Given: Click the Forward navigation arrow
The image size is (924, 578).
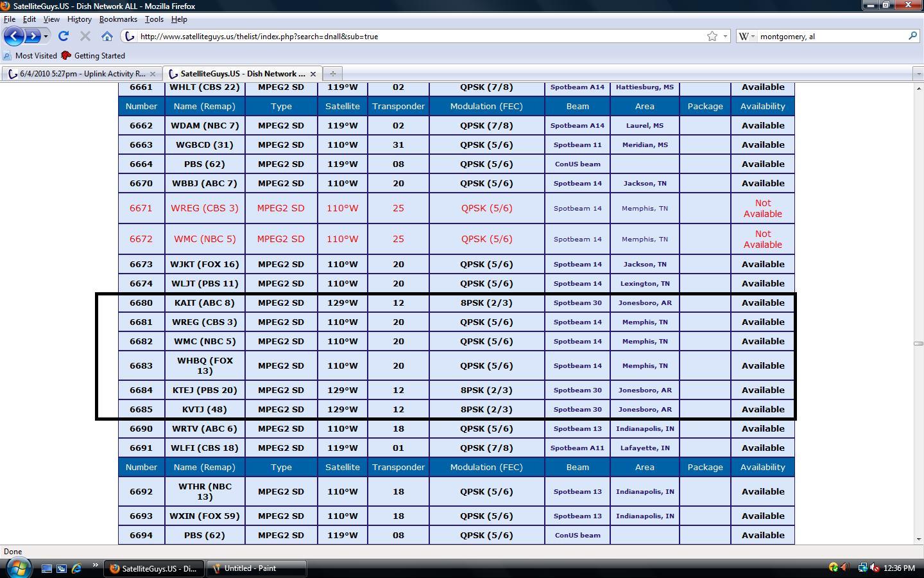Looking at the screenshot, I should point(33,36).
